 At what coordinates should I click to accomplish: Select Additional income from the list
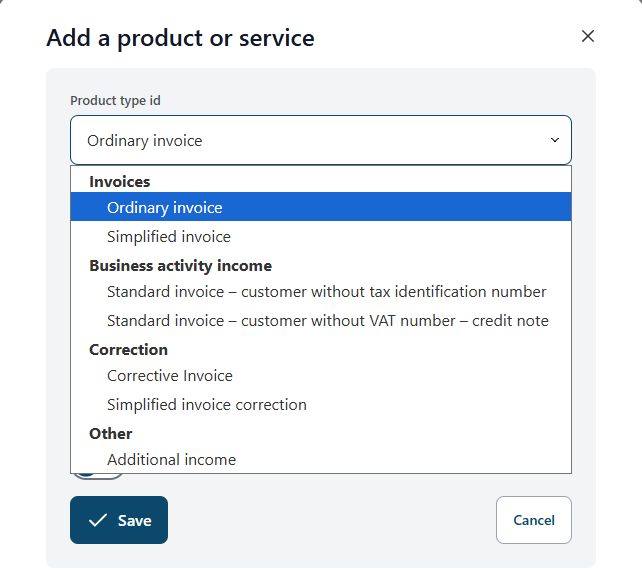(x=172, y=460)
